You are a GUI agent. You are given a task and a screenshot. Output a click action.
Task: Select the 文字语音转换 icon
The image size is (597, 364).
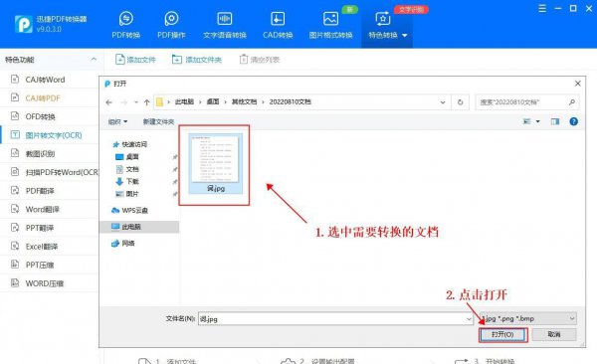click(224, 18)
